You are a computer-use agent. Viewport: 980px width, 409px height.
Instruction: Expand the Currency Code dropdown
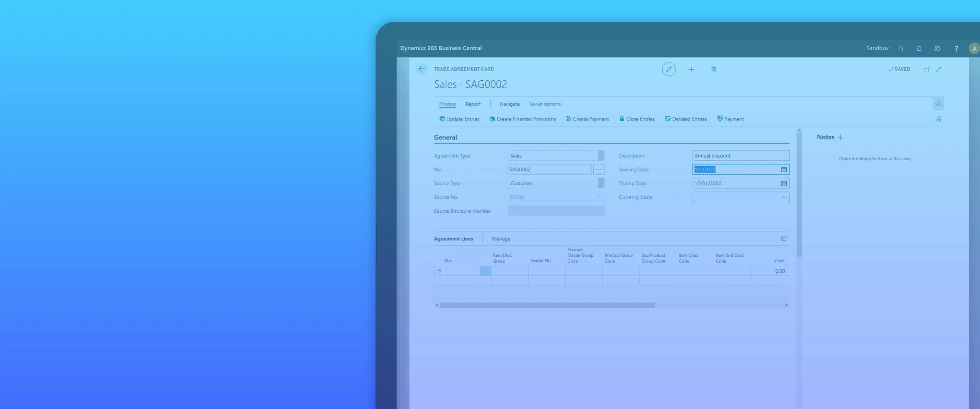tap(784, 197)
